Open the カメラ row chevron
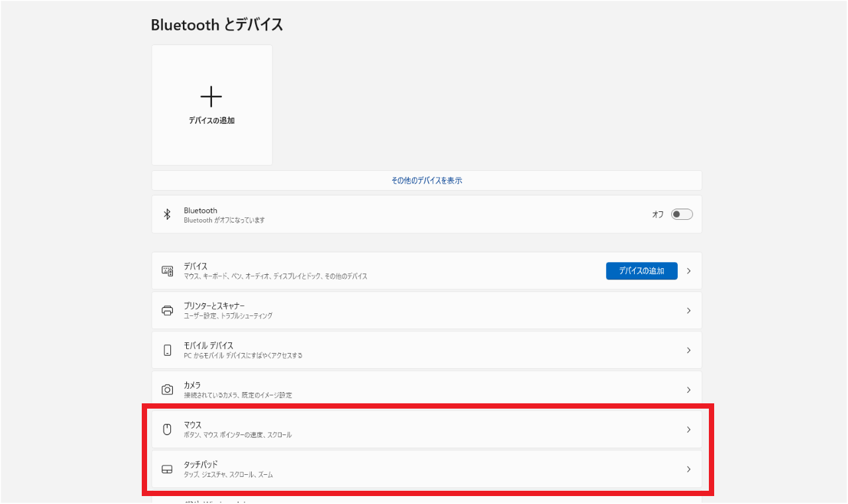848x504 pixels. 689,390
